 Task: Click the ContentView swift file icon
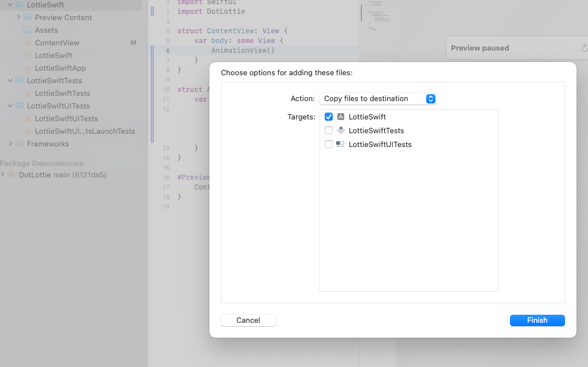28,43
